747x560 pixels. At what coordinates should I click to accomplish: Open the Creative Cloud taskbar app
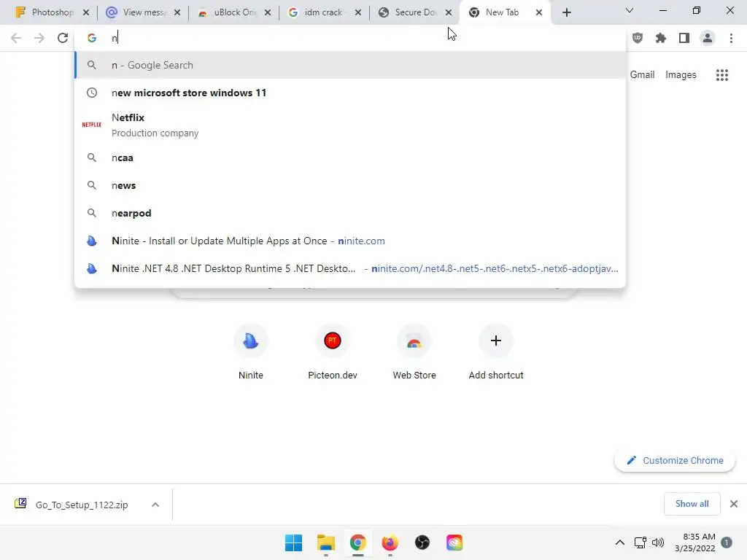454,542
